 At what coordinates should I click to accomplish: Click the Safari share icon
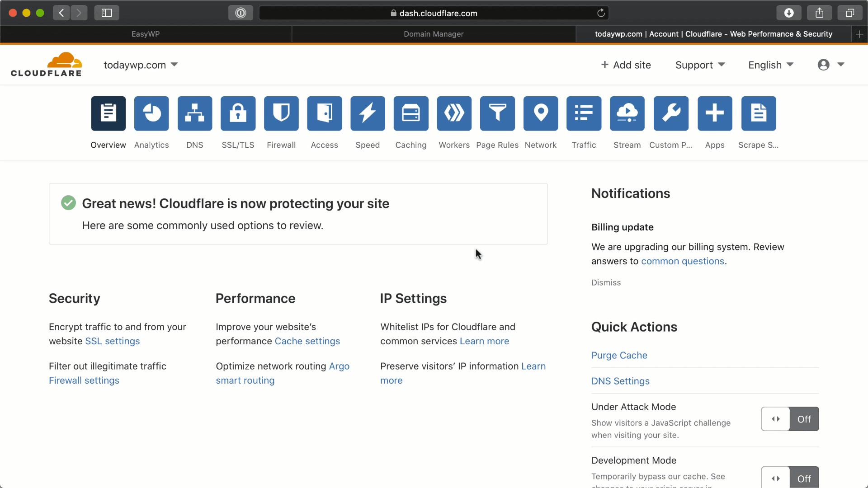(x=820, y=13)
